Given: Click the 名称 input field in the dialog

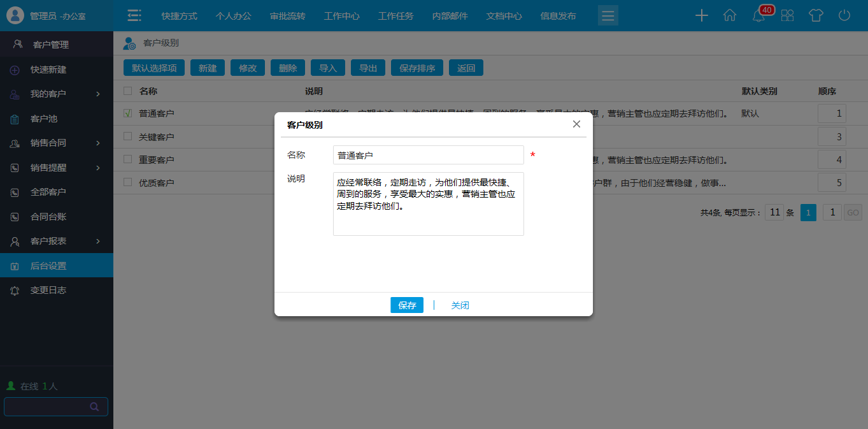Looking at the screenshot, I should point(427,154).
